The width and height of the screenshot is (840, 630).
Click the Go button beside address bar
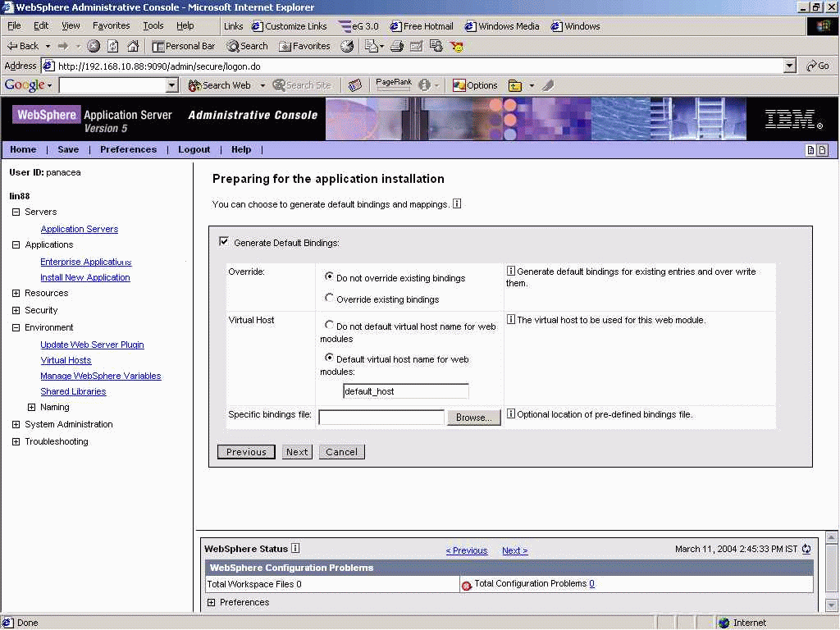(818, 66)
